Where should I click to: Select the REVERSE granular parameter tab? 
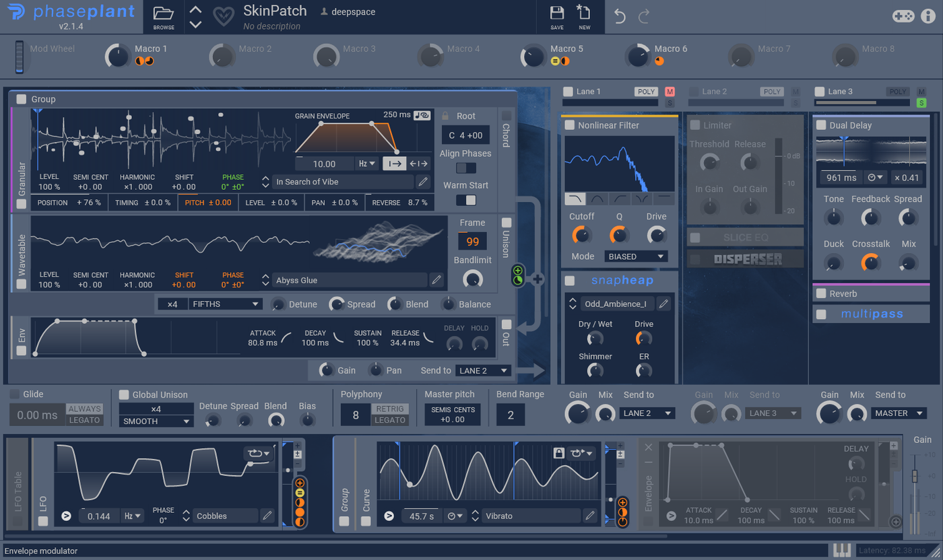(399, 203)
